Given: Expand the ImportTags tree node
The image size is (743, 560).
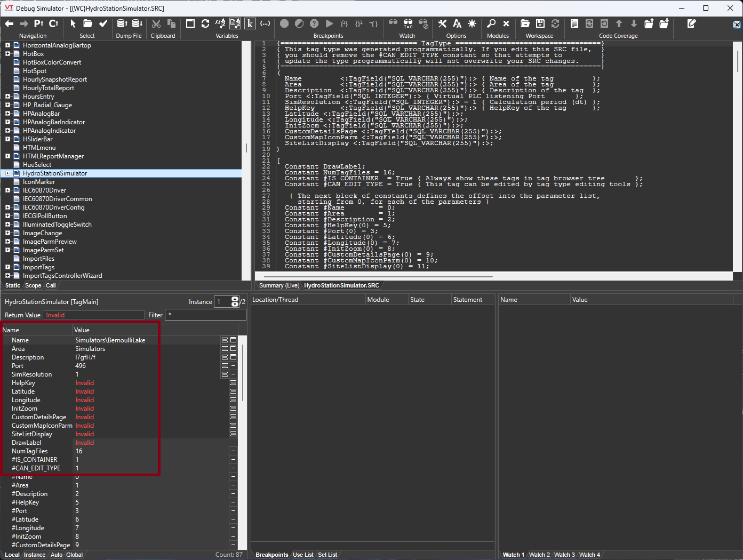Looking at the screenshot, I should pos(8,267).
